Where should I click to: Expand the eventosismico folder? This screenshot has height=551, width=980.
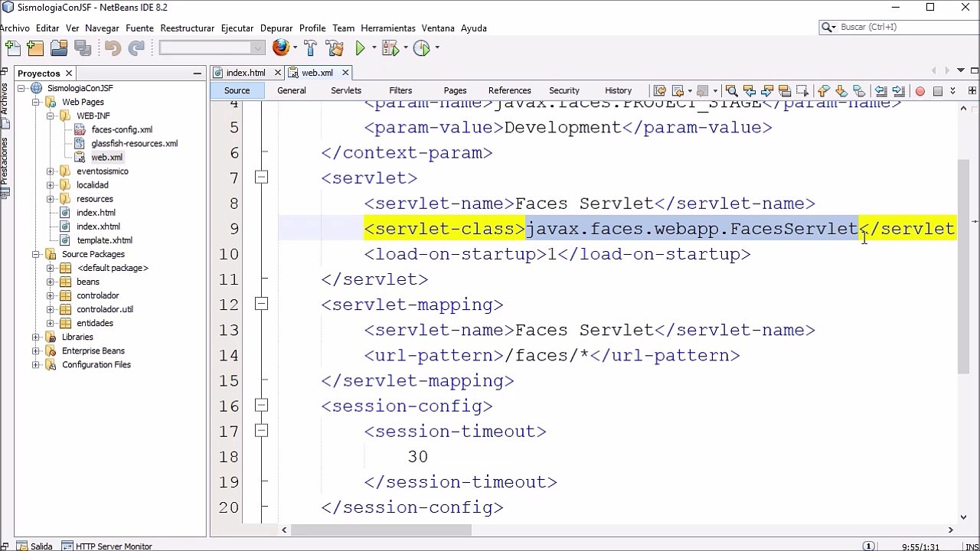coord(51,171)
